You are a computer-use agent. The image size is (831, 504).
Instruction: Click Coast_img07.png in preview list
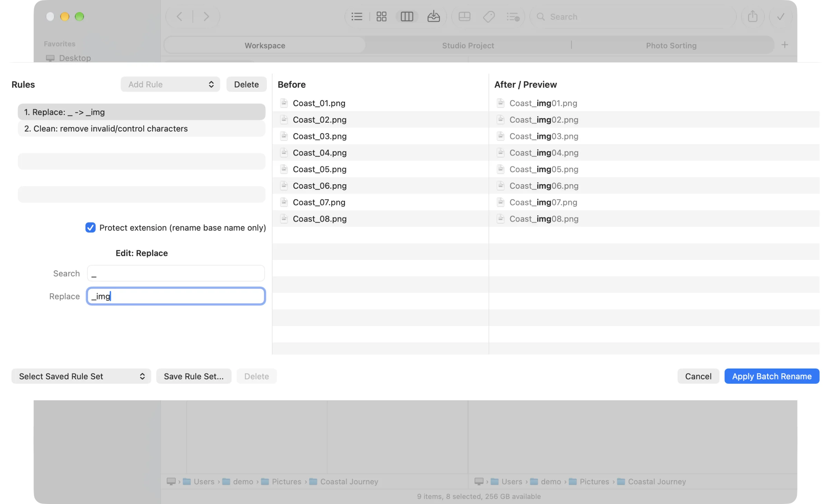coord(654,202)
